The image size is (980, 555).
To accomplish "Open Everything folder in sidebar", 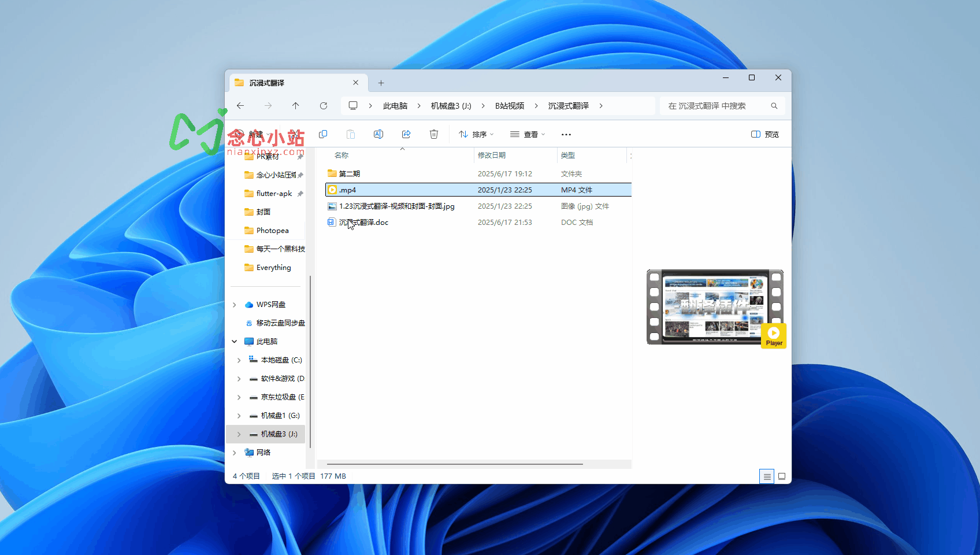I will pos(268,267).
